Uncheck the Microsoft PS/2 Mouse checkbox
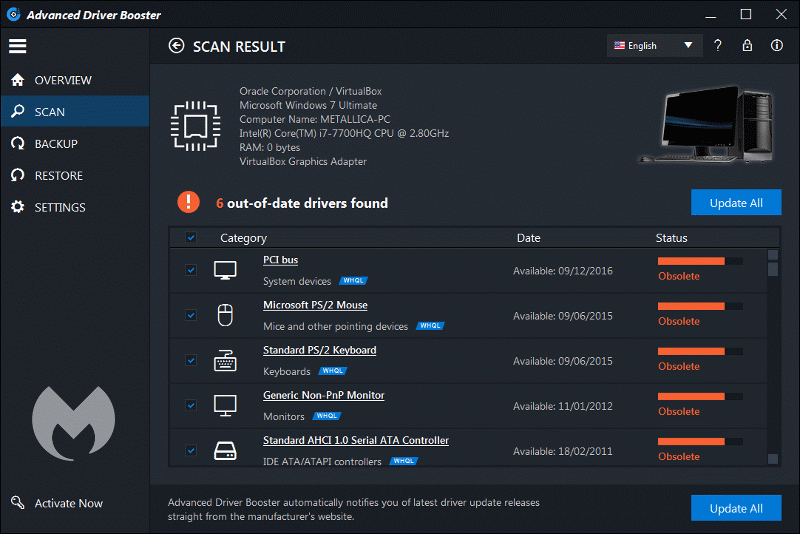The width and height of the screenshot is (800, 534). point(191,315)
